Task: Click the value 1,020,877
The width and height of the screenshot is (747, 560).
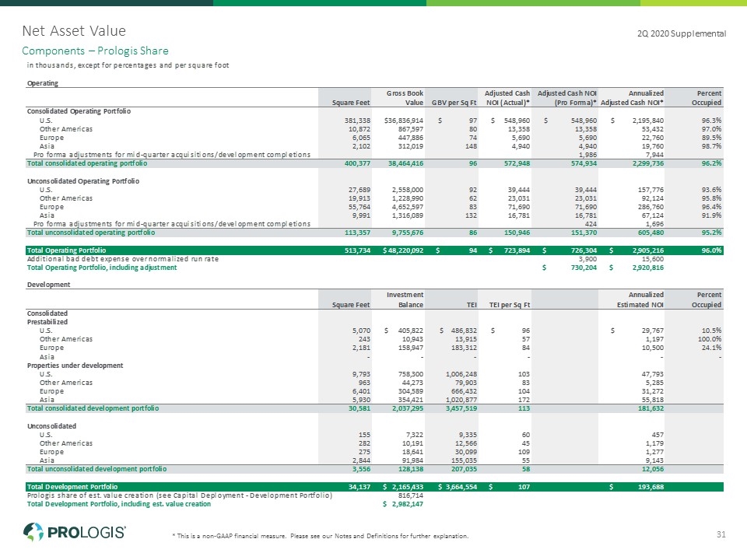Action: (461, 401)
